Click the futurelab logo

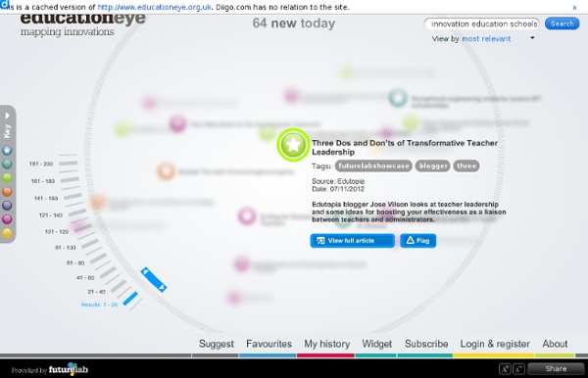pyautogui.click(x=69, y=369)
